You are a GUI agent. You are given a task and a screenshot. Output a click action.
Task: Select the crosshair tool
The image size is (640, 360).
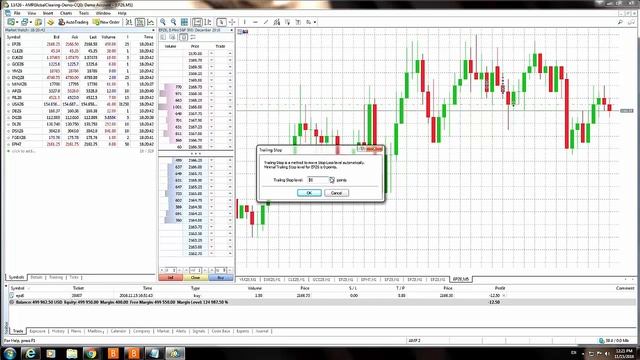coord(232,22)
